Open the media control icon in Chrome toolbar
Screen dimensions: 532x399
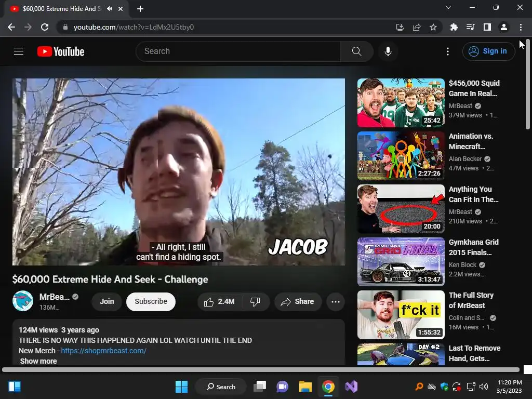(x=471, y=27)
